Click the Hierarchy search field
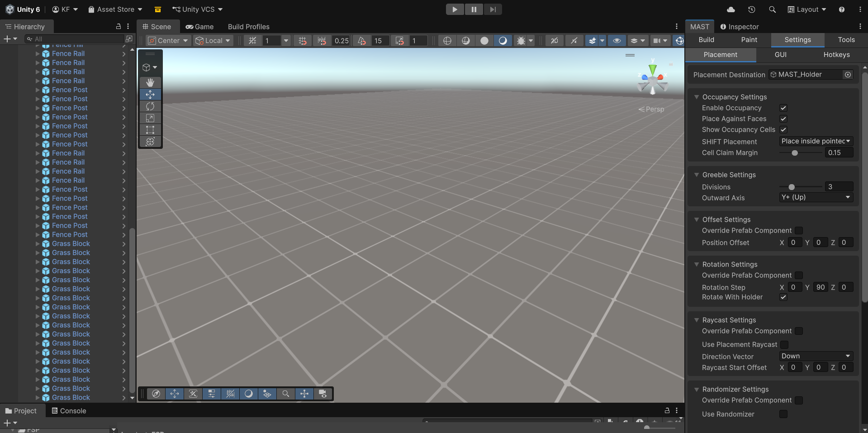868x433 pixels. tap(75, 39)
